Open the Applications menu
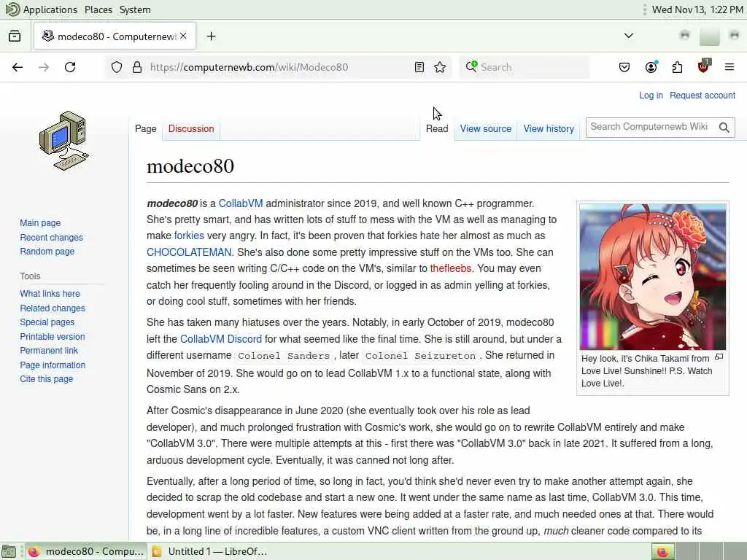The width and height of the screenshot is (747, 560). click(x=50, y=9)
